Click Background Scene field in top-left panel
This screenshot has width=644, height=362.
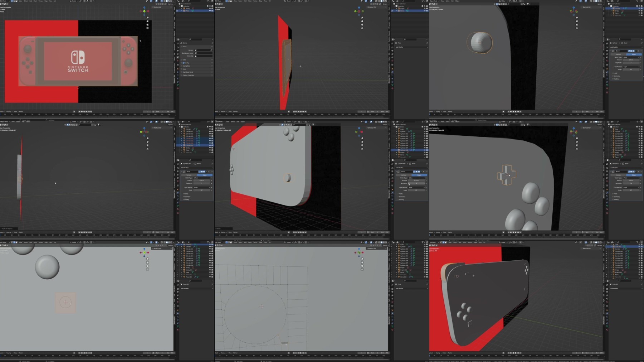pyautogui.click(x=204, y=53)
